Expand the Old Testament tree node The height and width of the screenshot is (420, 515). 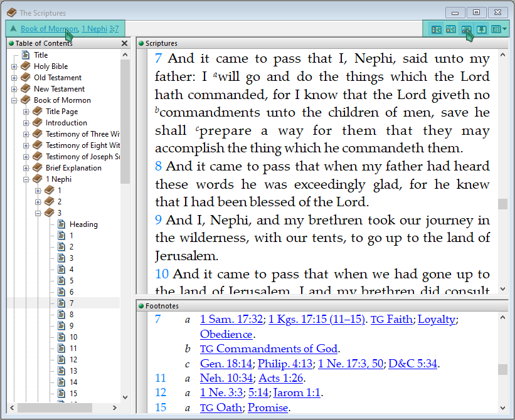click(x=14, y=78)
